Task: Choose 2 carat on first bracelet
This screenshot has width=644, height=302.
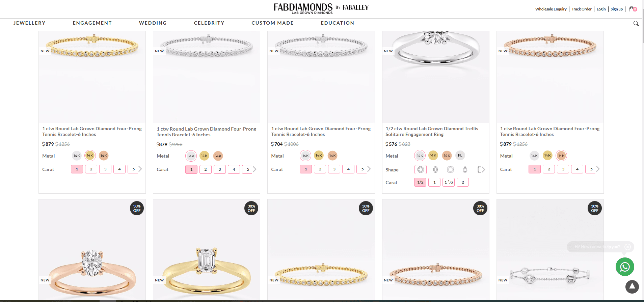Action: point(91,169)
